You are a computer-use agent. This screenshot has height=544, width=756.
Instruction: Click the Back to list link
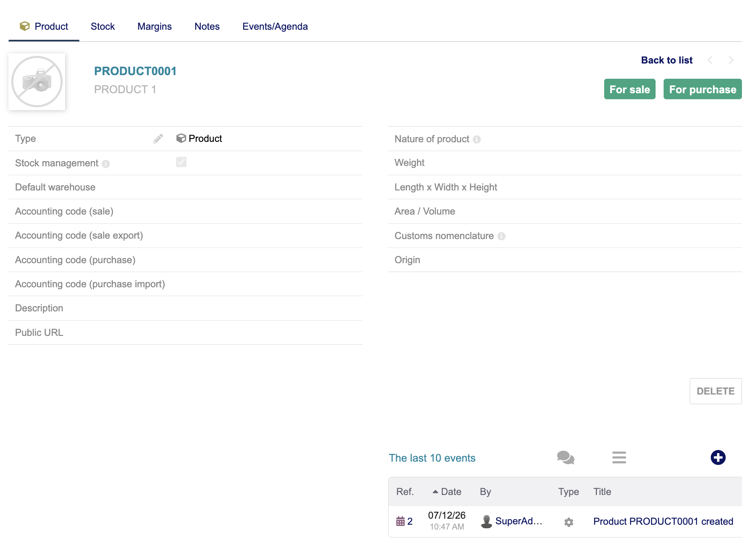point(667,60)
